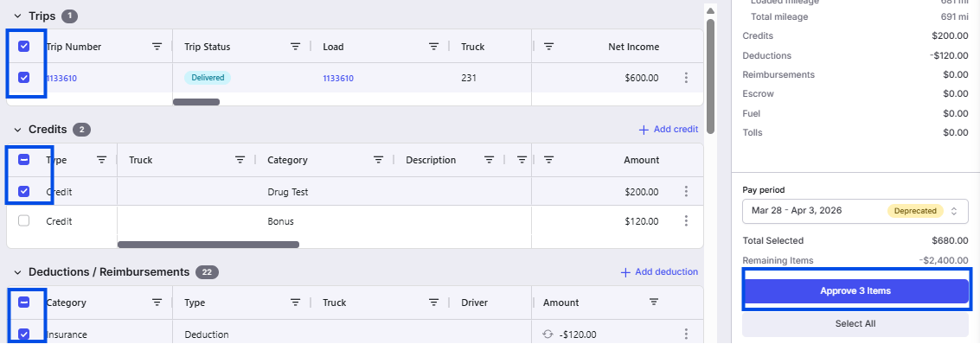Click the Credits table horizontal scrollbar
This screenshot has width=980, height=344.
pyautogui.click(x=208, y=245)
